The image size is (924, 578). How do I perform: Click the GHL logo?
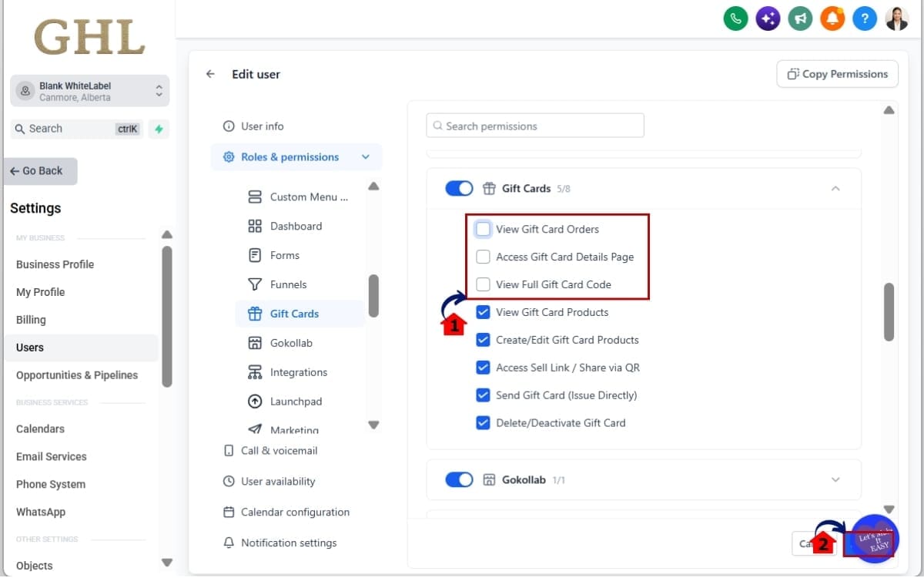pos(89,36)
